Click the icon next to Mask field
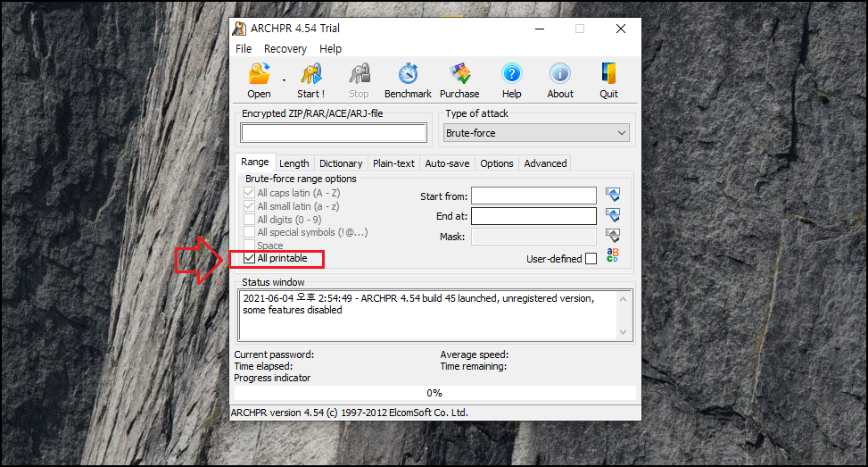Image resolution: width=868 pixels, height=467 pixels. (613, 236)
